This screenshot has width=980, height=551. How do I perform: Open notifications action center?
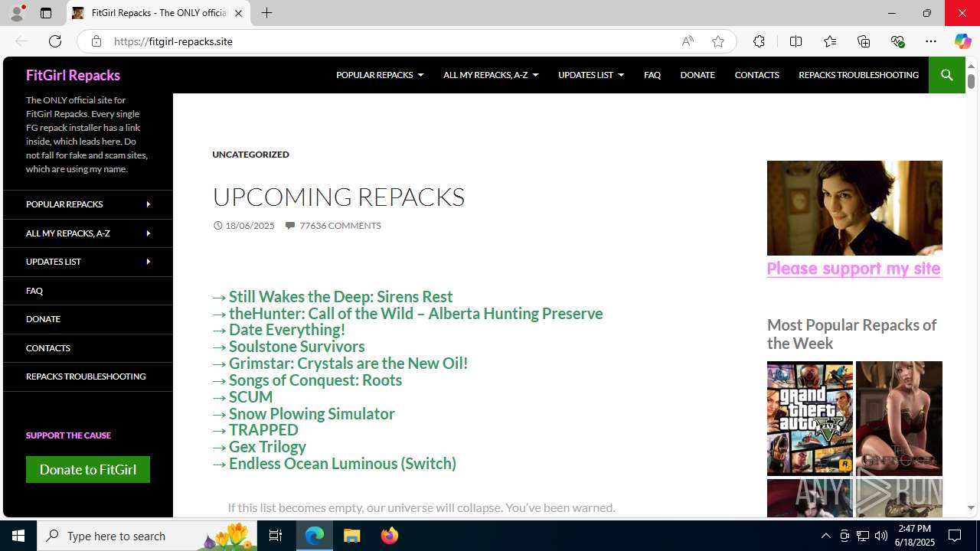tap(955, 536)
